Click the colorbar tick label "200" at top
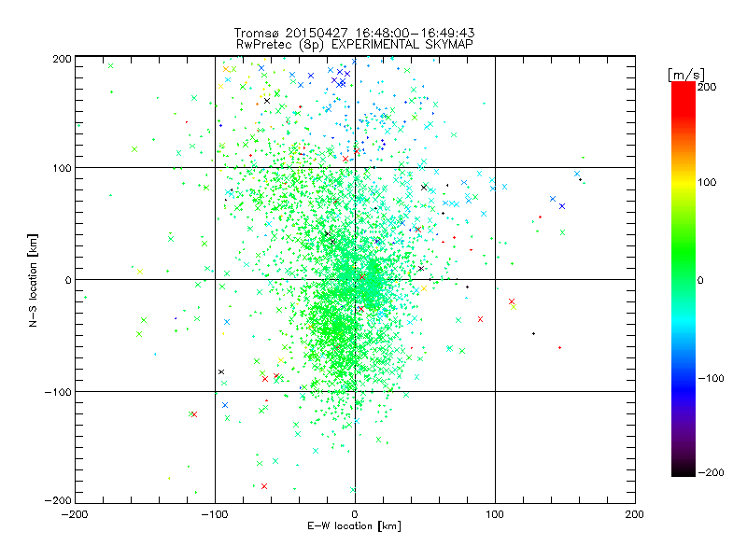This screenshot has width=747, height=560. (707, 87)
